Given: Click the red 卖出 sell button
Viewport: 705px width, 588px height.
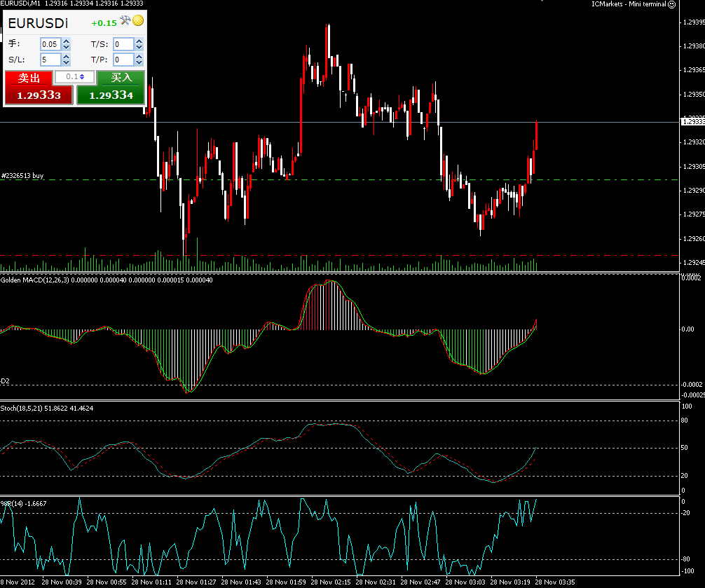Looking at the screenshot, I should [29, 78].
